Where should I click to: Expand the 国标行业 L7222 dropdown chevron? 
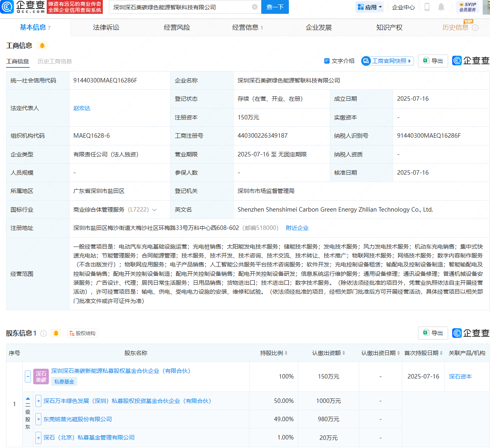click(x=154, y=210)
